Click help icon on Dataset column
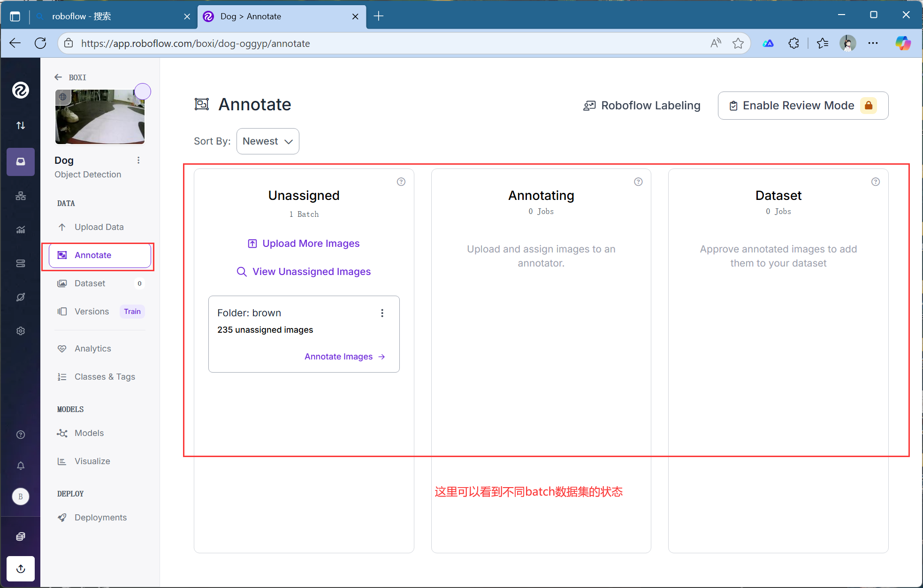Screen dimensions: 923x588 875,182
